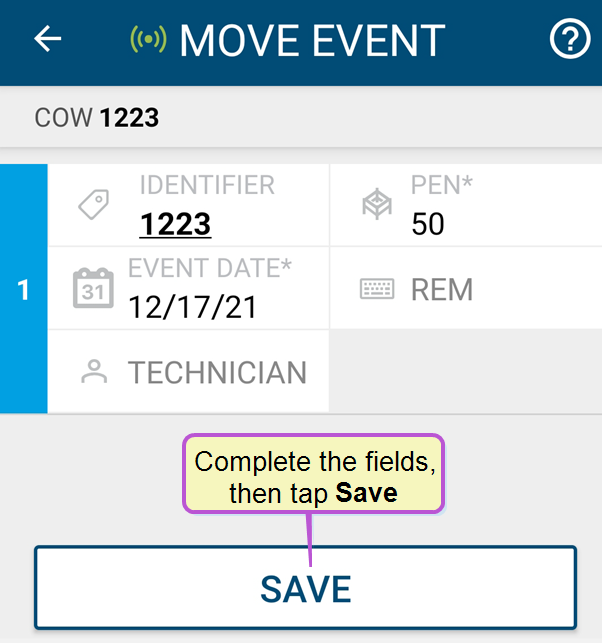Tap the identifier tag icon

coord(94,204)
